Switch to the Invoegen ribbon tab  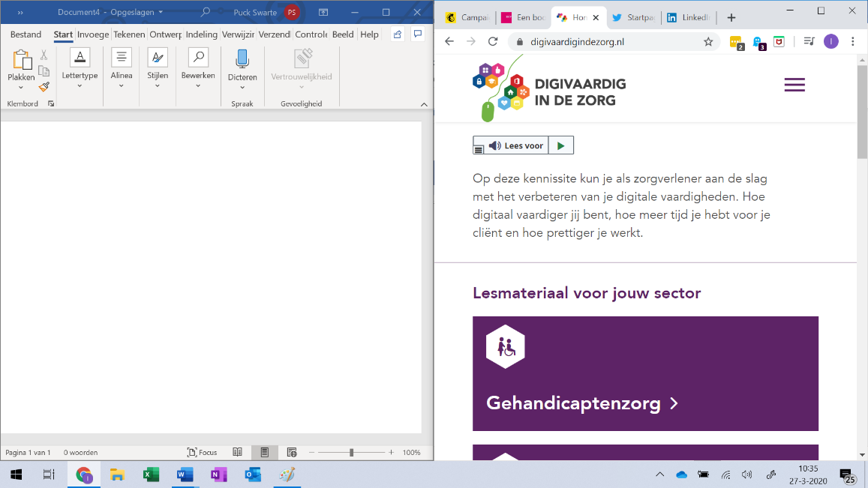click(x=92, y=34)
